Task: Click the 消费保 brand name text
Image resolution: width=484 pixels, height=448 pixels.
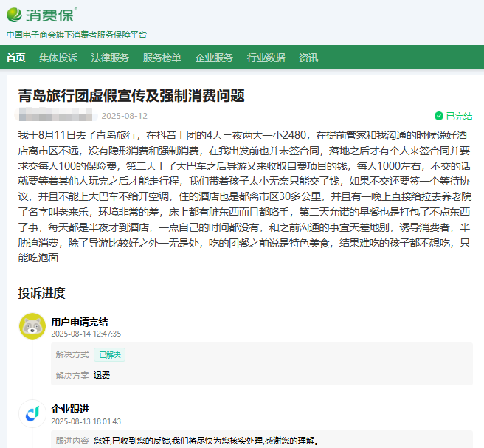Action: click(51, 15)
